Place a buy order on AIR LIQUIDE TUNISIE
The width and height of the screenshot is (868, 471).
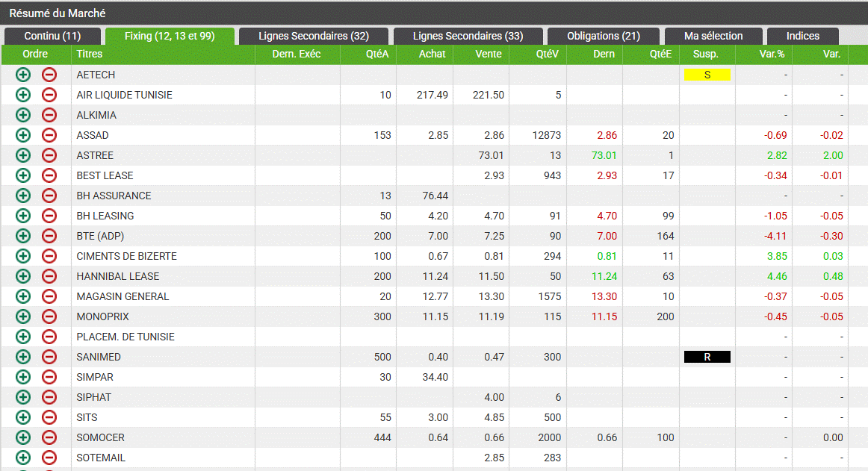click(x=22, y=95)
